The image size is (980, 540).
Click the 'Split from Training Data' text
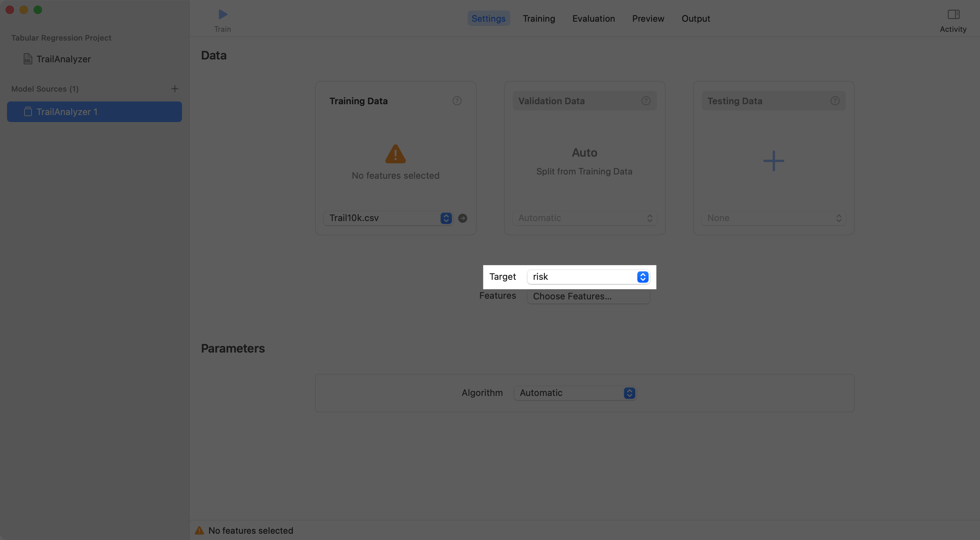click(584, 171)
